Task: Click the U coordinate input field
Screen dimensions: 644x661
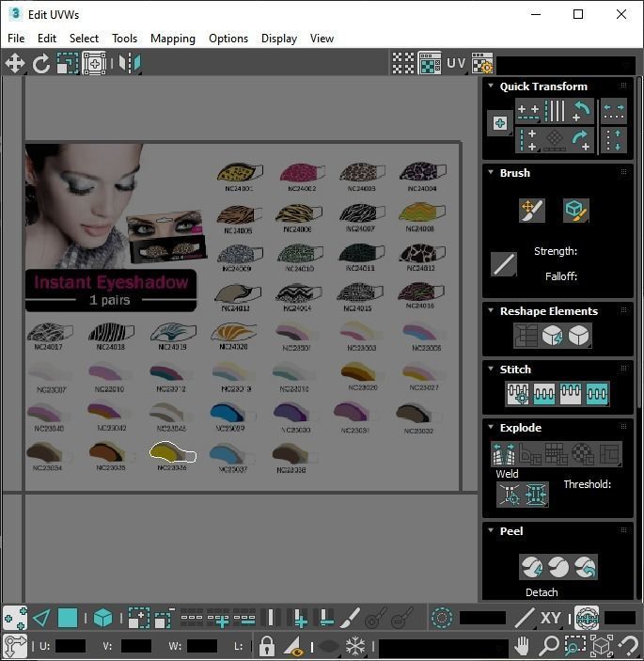Action: coord(71,646)
